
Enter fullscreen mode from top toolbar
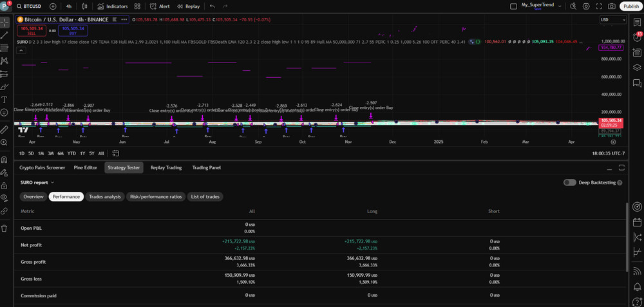click(x=599, y=6)
